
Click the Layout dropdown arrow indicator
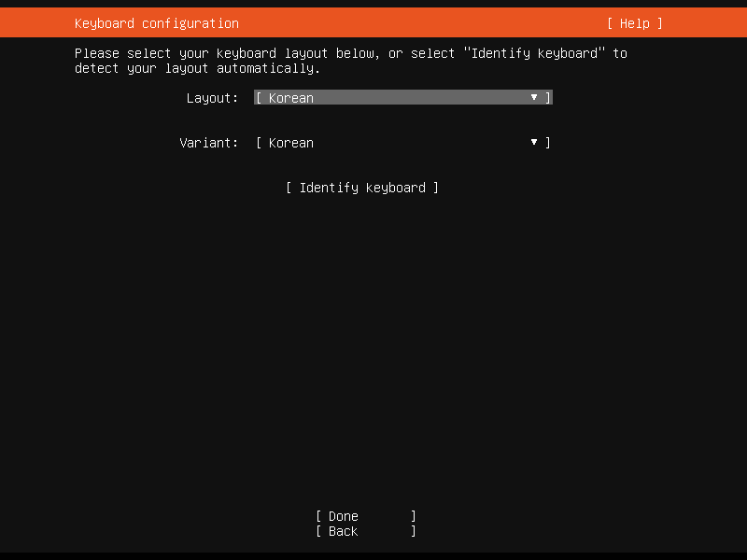(533, 97)
